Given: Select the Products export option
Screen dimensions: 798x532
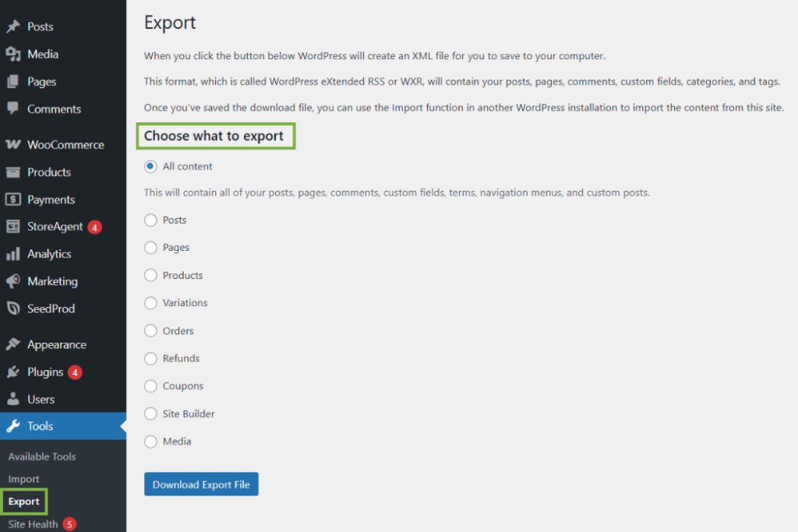Looking at the screenshot, I should tap(151, 276).
